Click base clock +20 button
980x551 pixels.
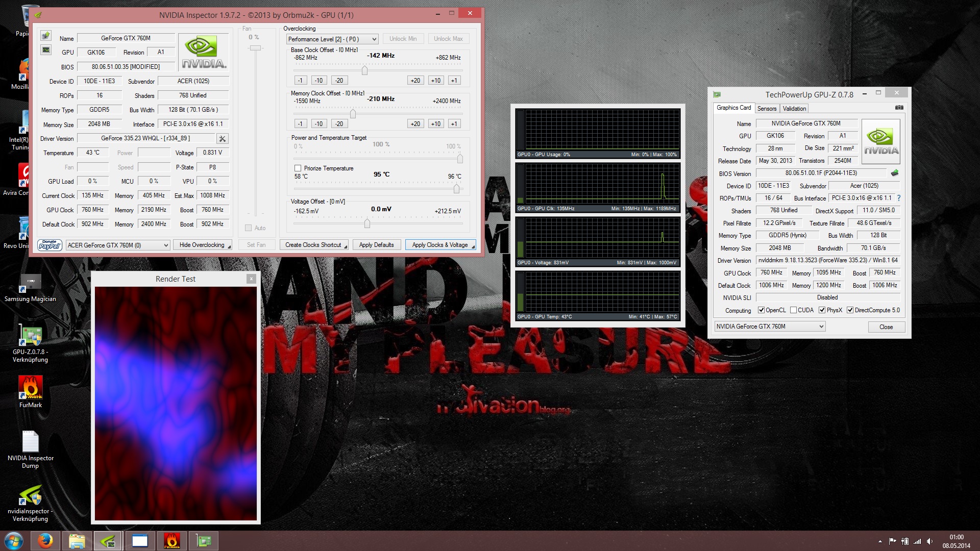click(415, 81)
